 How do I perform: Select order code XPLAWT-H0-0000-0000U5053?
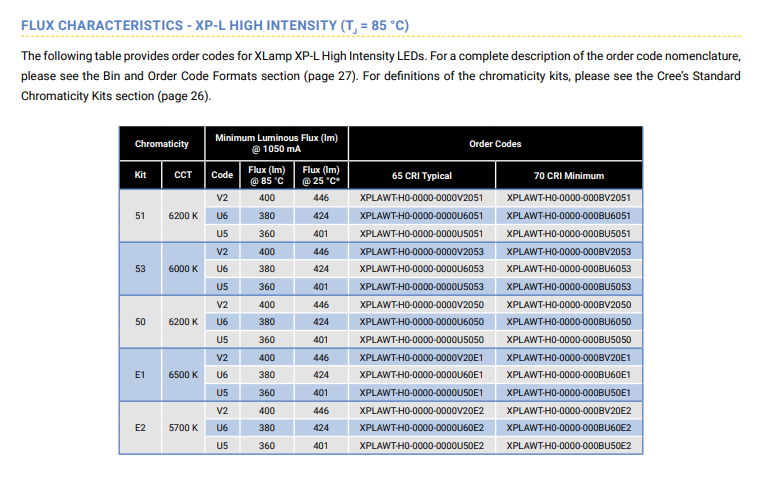[422, 287]
